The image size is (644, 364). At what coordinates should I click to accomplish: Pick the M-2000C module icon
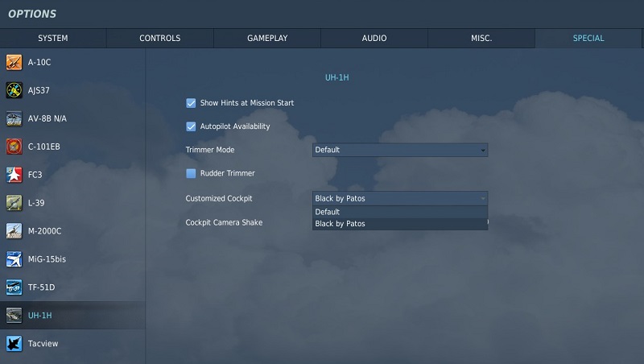click(14, 231)
